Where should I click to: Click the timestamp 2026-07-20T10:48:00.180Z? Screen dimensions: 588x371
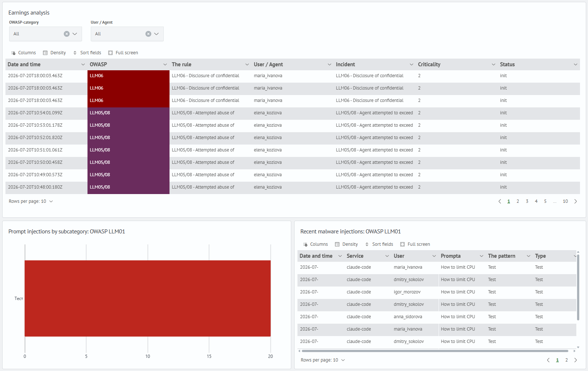[x=35, y=187]
